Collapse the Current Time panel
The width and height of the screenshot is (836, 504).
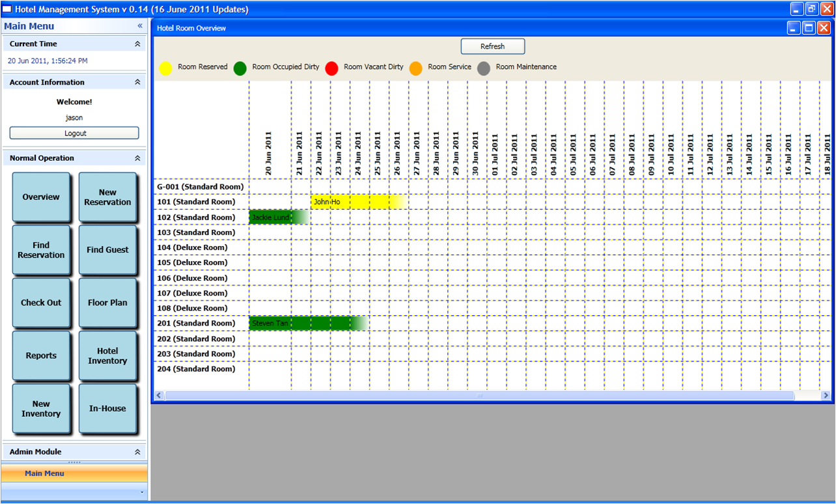point(137,43)
